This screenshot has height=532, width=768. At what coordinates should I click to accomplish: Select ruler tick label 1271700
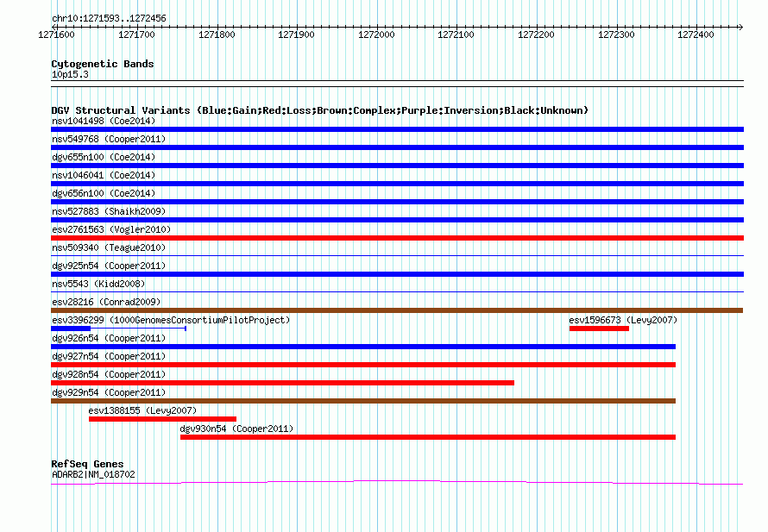(x=136, y=34)
